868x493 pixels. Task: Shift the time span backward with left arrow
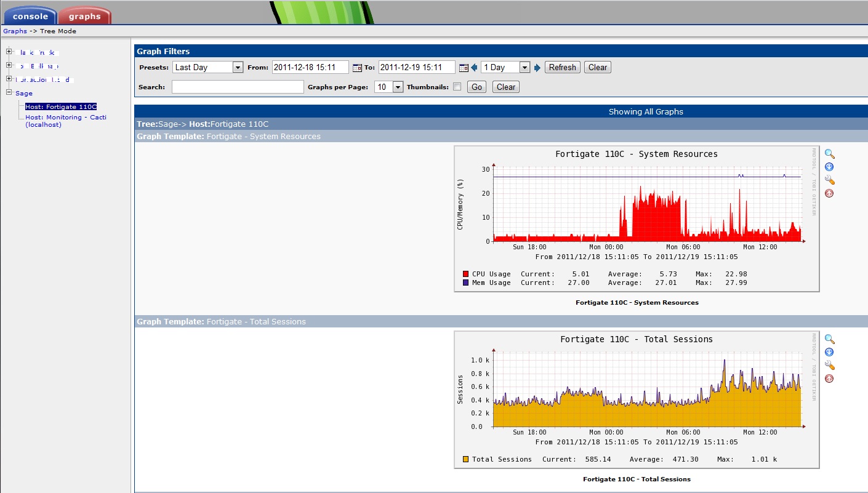[475, 68]
